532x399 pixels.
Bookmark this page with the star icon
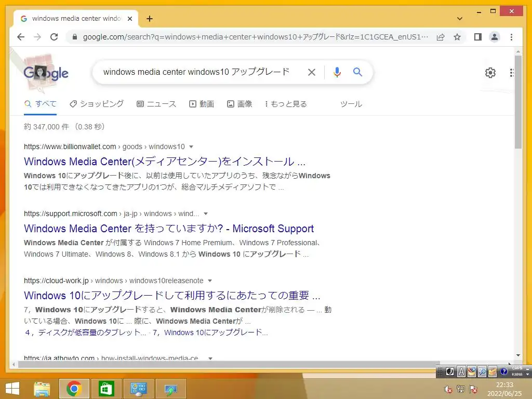[457, 37]
